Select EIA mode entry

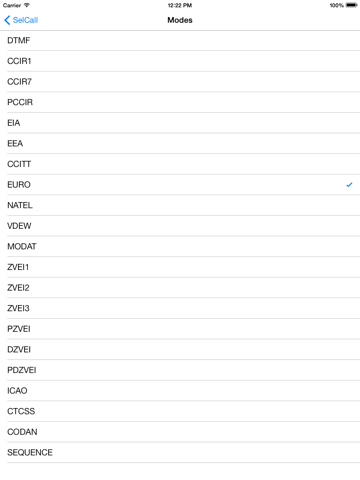tap(180, 123)
